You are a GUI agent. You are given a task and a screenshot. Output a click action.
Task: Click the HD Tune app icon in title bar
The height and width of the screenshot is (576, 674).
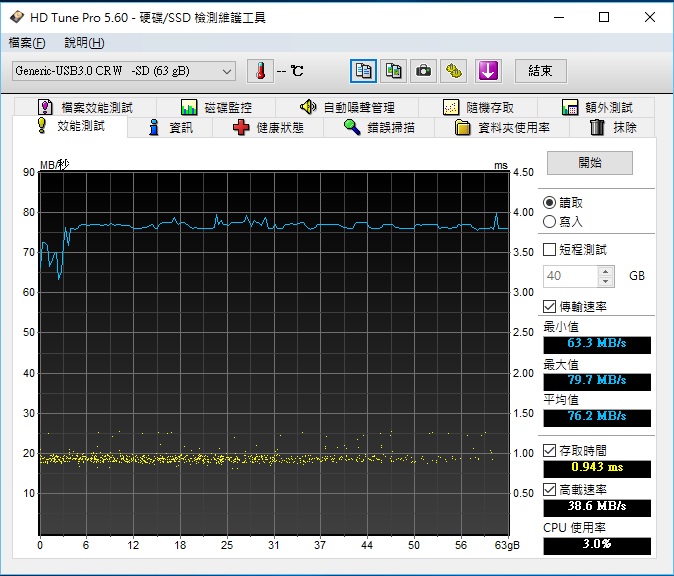point(17,17)
